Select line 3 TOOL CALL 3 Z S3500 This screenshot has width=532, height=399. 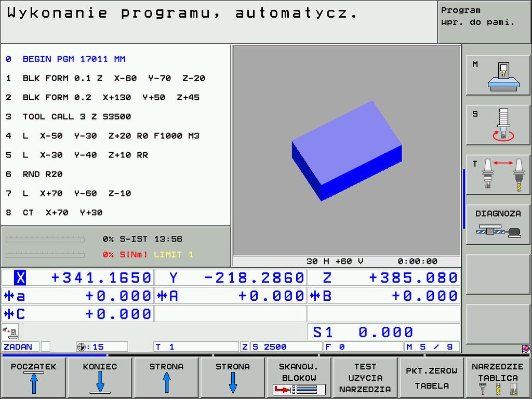(x=68, y=117)
